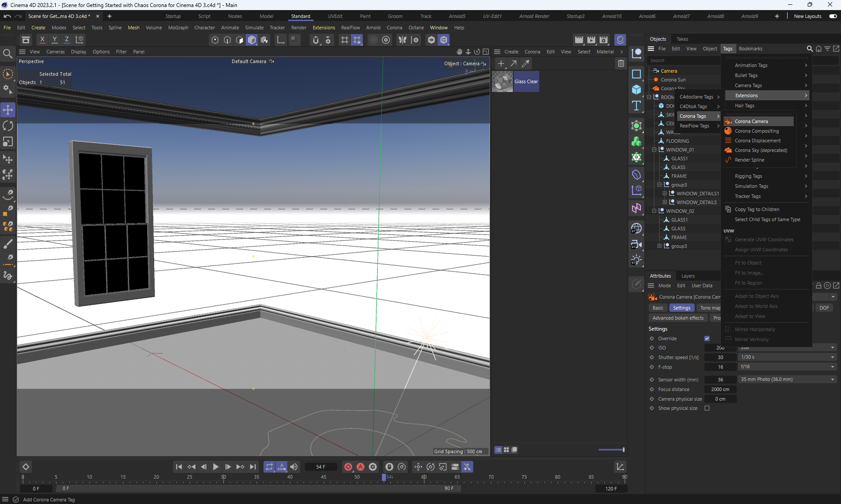Collapse the WINDOW_01 tree node
Viewport: 841px width, 504px height.
pos(654,150)
